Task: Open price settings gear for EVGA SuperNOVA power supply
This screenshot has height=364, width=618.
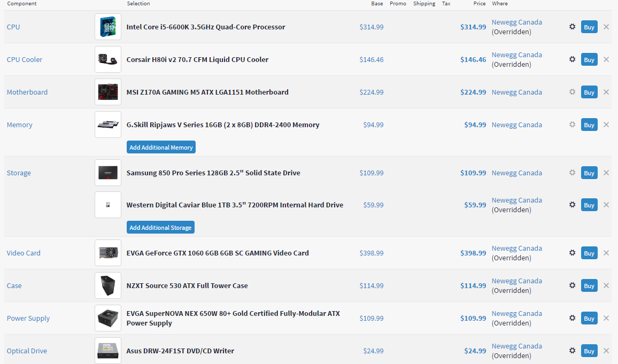Action: click(x=572, y=318)
